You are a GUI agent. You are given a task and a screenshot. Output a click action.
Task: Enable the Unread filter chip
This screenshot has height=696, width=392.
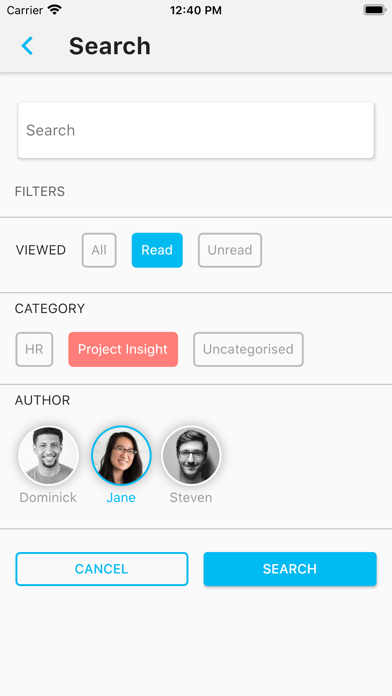tap(230, 250)
